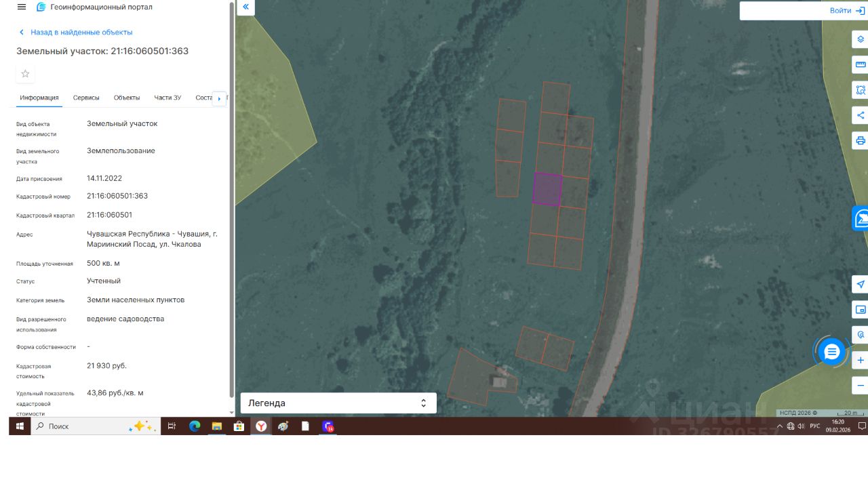Click the status value Учтенный
868x488 pixels.
point(104,281)
